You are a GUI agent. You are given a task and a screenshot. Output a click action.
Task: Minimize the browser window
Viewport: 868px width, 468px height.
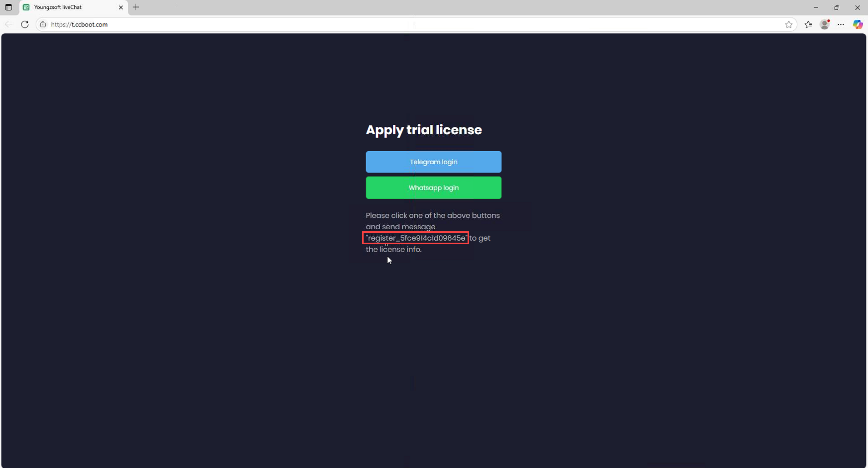coord(816,7)
